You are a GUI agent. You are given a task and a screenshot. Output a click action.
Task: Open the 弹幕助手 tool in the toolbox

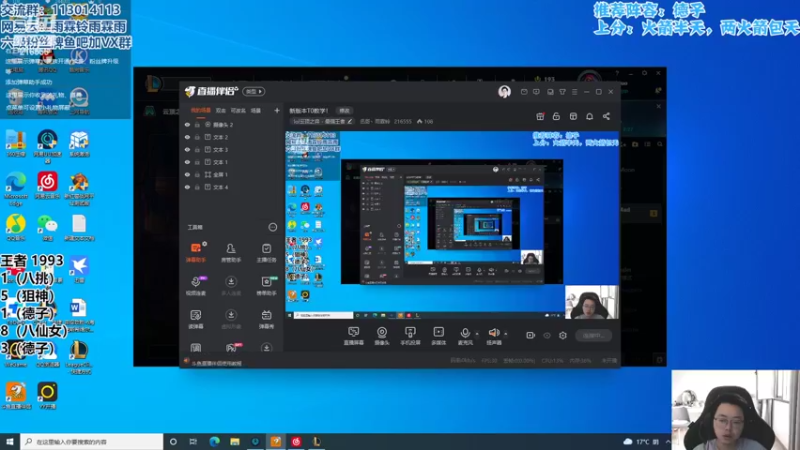196,253
